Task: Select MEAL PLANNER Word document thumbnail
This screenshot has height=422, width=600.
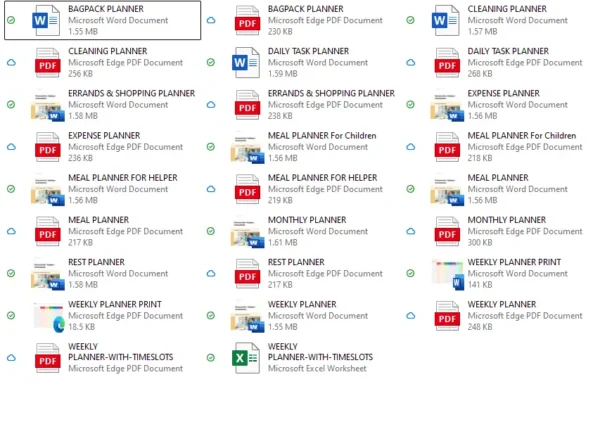Action: coord(447,190)
